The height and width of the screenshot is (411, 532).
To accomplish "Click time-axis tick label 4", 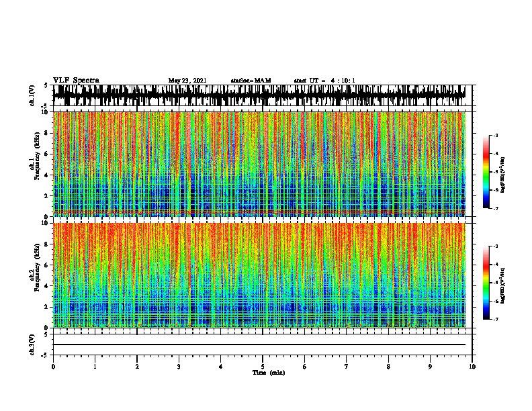I will click(x=220, y=367).
